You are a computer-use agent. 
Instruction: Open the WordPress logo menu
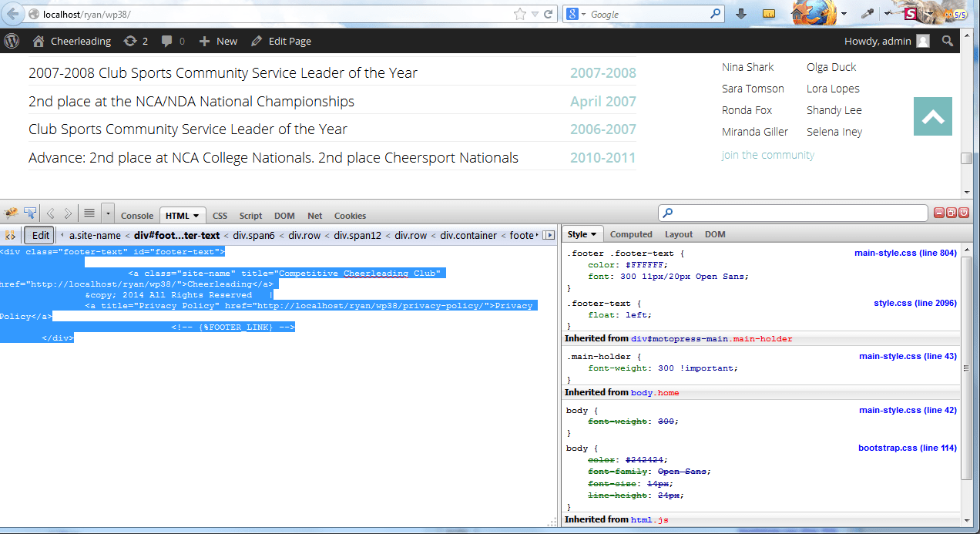12,41
